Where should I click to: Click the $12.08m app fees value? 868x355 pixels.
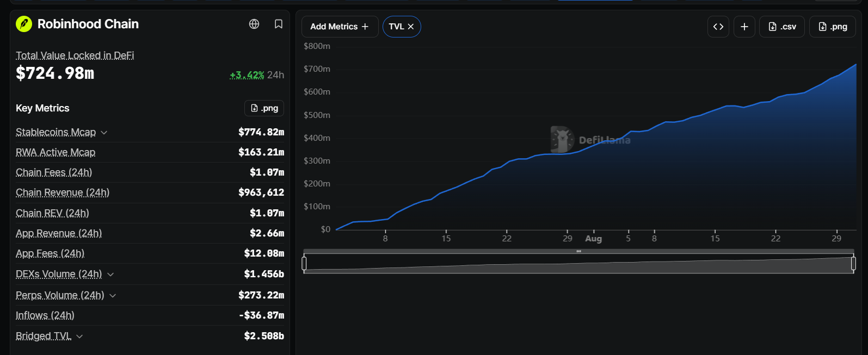[x=264, y=253]
